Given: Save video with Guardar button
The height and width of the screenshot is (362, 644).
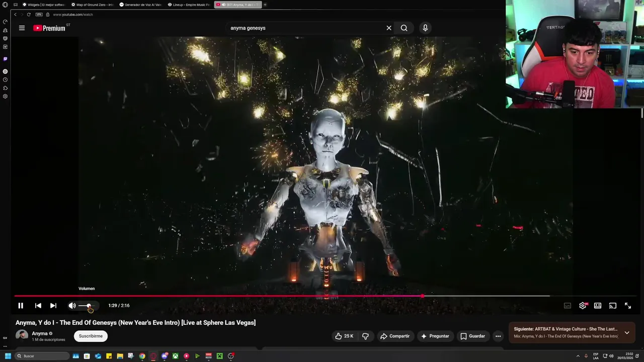Looking at the screenshot, I should [473, 336].
